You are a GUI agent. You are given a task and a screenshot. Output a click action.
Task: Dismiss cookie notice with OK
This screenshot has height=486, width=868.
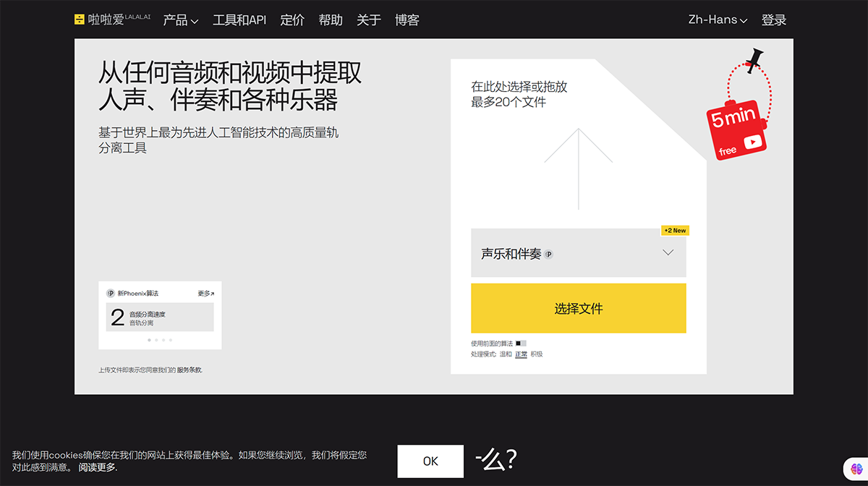[x=430, y=461]
